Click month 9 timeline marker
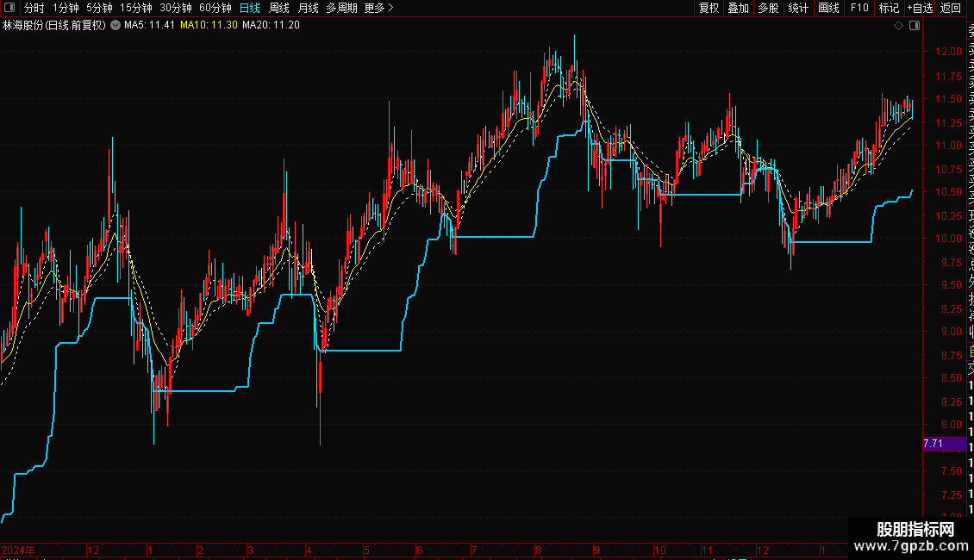Image resolution: width=974 pixels, height=560 pixels. point(596,550)
